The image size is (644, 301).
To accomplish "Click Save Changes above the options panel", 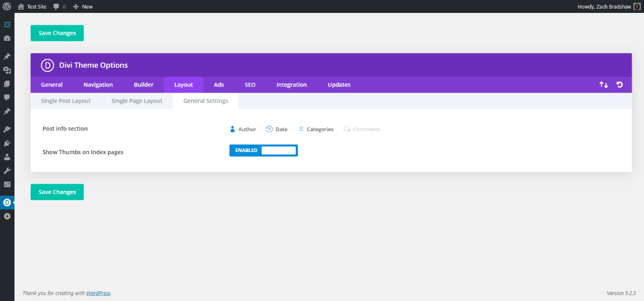I will pyautogui.click(x=57, y=33).
